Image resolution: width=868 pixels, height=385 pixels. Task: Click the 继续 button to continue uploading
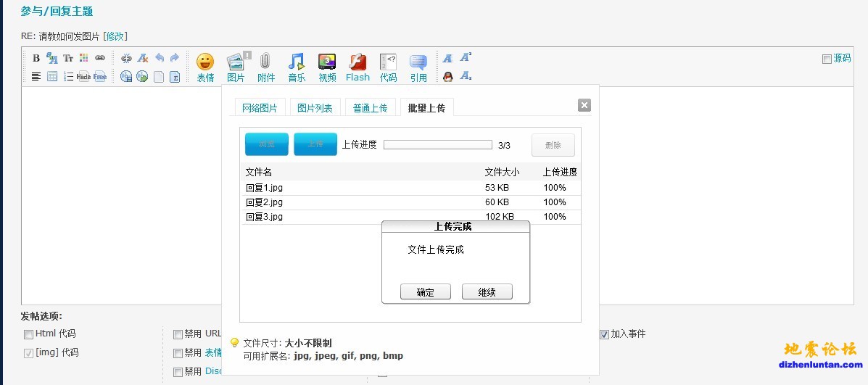click(487, 292)
